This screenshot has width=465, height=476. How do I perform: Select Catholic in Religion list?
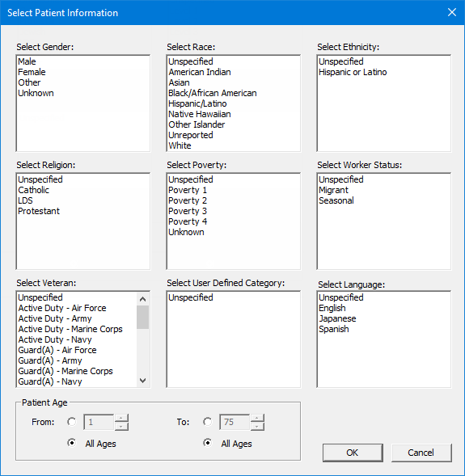pos(33,190)
